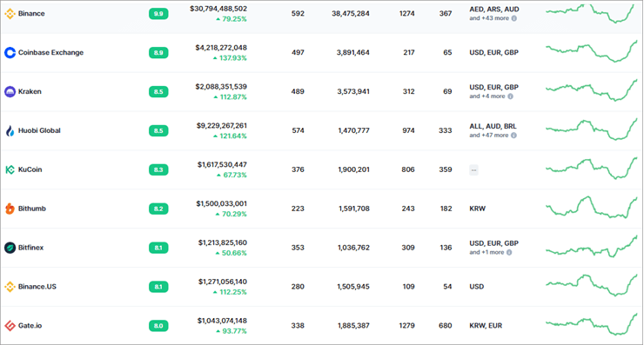Viewport: 644px width, 345px height.
Task: Open the Coinbase Exchange name link
Action: [51, 52]
